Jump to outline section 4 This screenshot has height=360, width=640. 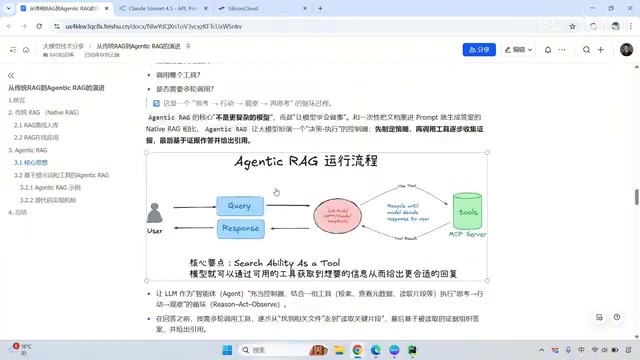pyautogui.click(x=18, y=212)
